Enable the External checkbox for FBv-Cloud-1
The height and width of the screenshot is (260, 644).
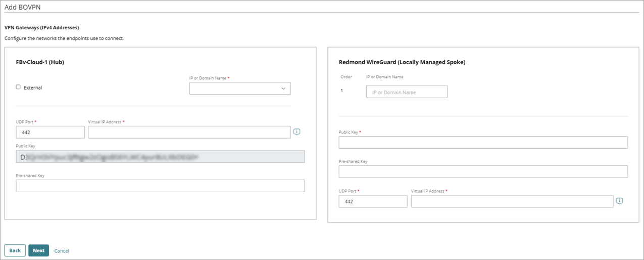(18, 87)
